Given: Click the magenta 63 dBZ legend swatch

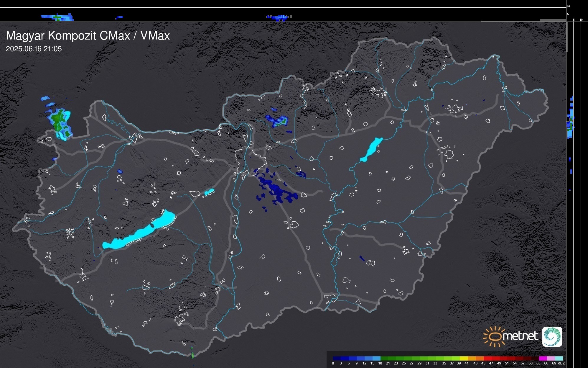Looking at the screenshot, I should tap(543, 358).
